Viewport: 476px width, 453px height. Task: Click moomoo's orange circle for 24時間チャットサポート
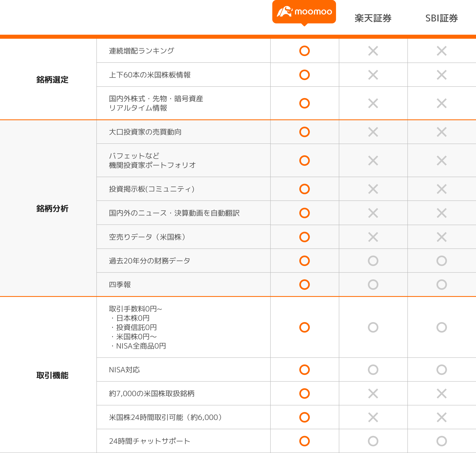(304, 441)
